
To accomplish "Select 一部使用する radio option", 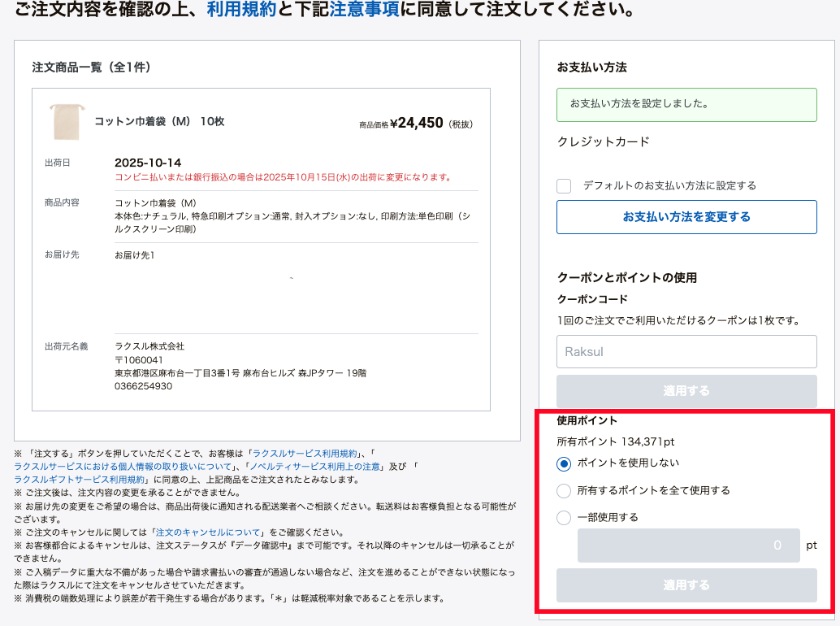I will [x=564, y=518].
